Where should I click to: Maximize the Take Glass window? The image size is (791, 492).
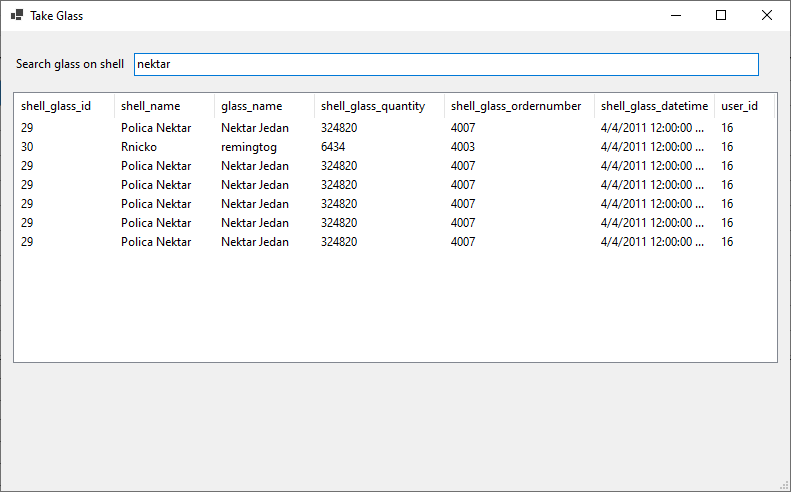click(x=721, y=15)
